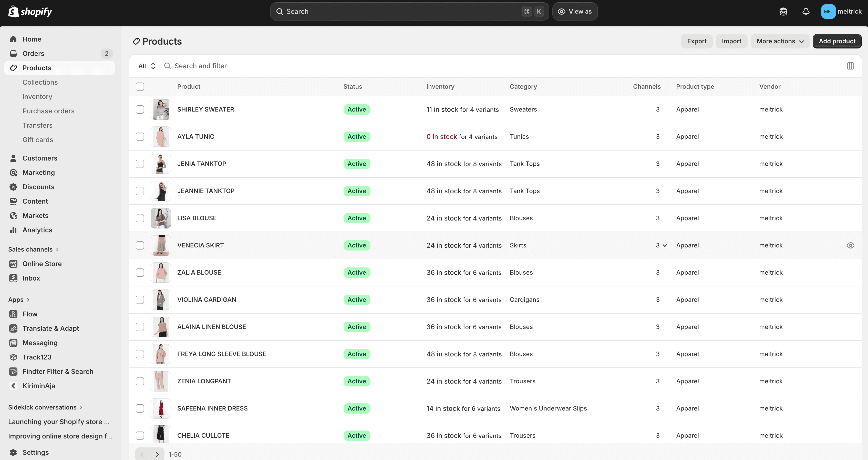Image resolution: width=868 pixels, height=460 pixels.
Task: Open the notifications bell
Action: 806,12
